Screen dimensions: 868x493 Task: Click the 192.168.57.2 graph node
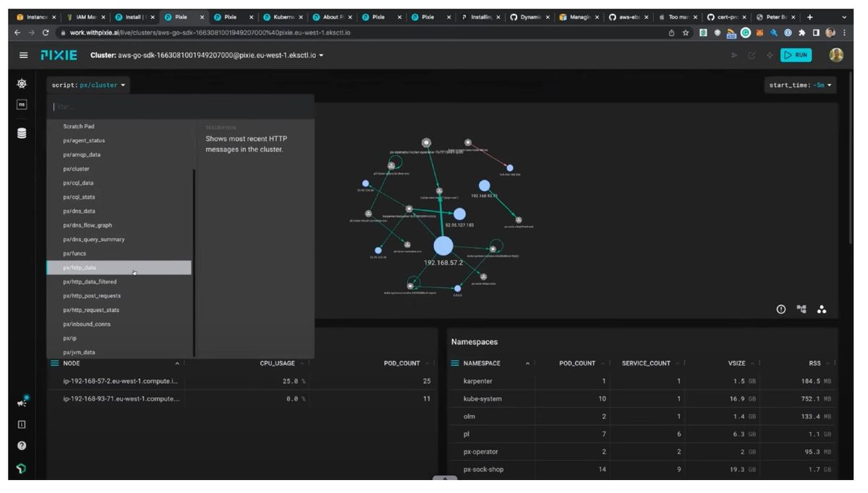[443, 246]
